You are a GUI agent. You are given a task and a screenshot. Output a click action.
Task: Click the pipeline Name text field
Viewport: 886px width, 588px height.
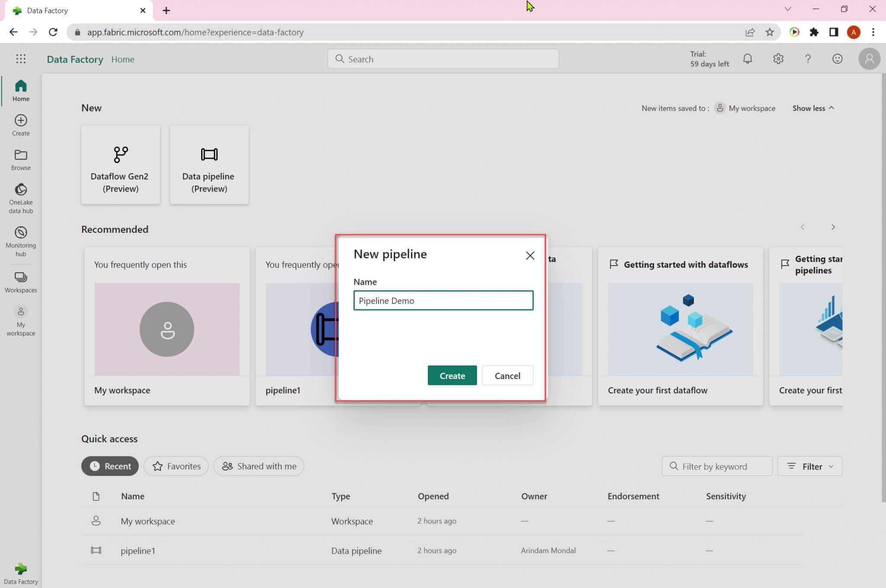pos(443,301)
